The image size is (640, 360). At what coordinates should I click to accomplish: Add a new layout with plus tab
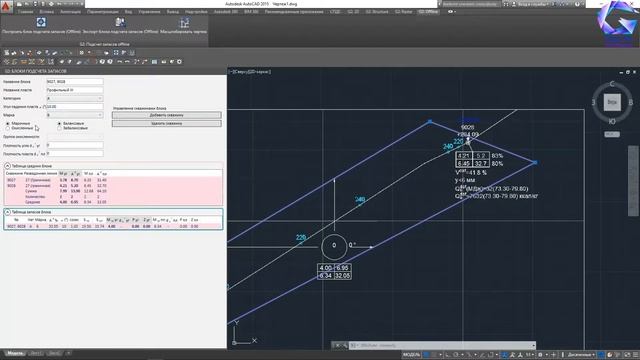coord(68,353)
